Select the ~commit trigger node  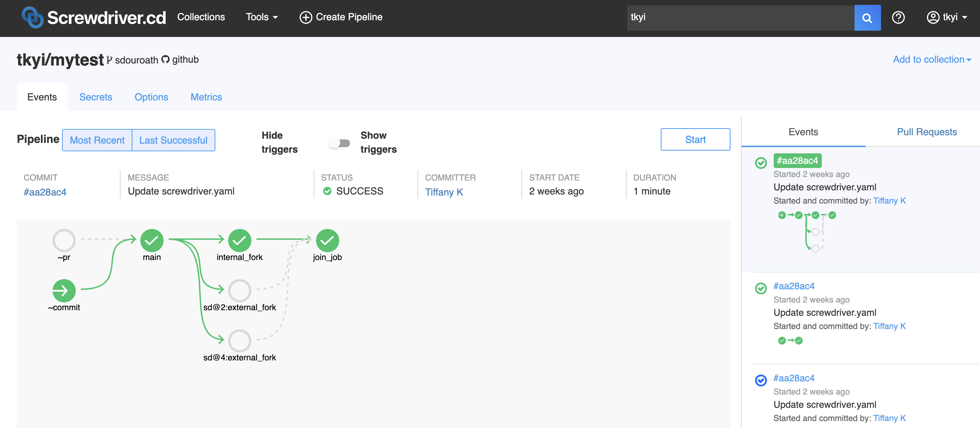pyautogui.click(x=64, y=290)
